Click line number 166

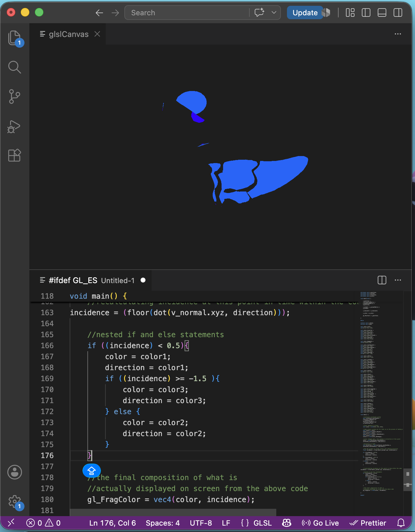click(47, 346)
